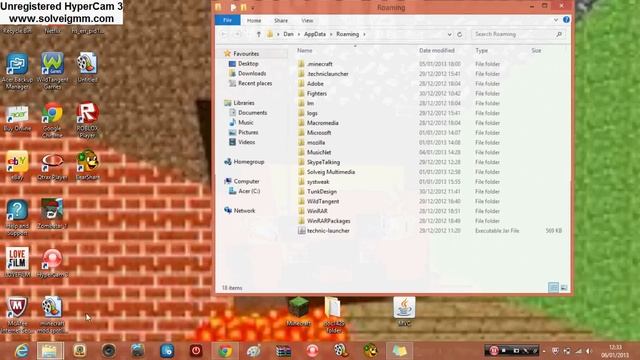Switch to details view layout
Screen dimensions: 640x360
tap(553, 288)
